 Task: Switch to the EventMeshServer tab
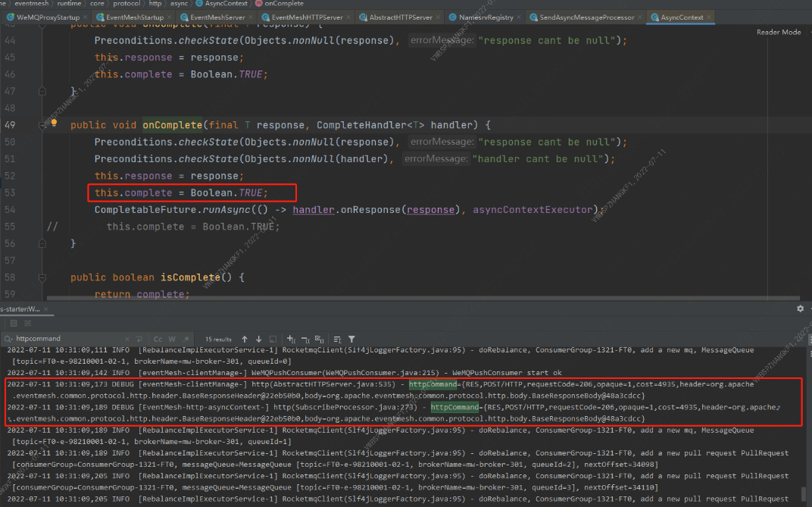pyautogui.click(x=217, y=17)
